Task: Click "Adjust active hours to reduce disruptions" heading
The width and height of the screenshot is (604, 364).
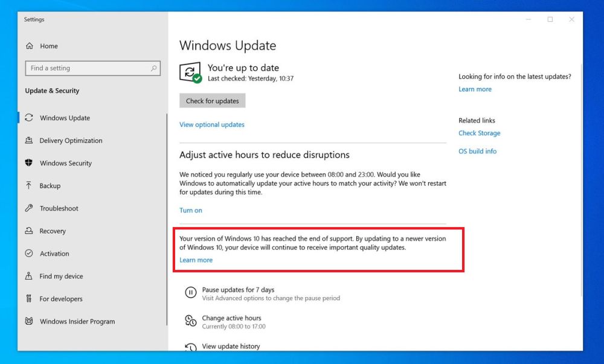Action: [x=265, y=155]
